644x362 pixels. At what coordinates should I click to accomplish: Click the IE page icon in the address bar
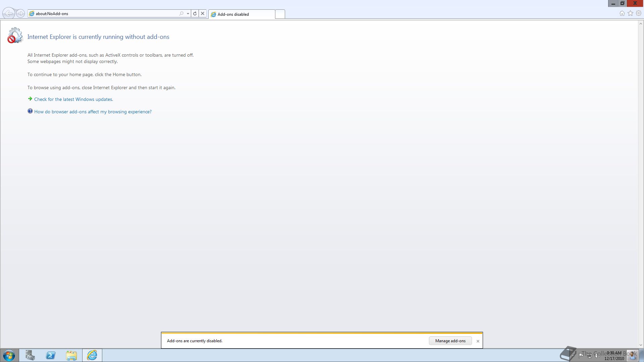pyautogui.click(x=32, y=14)
